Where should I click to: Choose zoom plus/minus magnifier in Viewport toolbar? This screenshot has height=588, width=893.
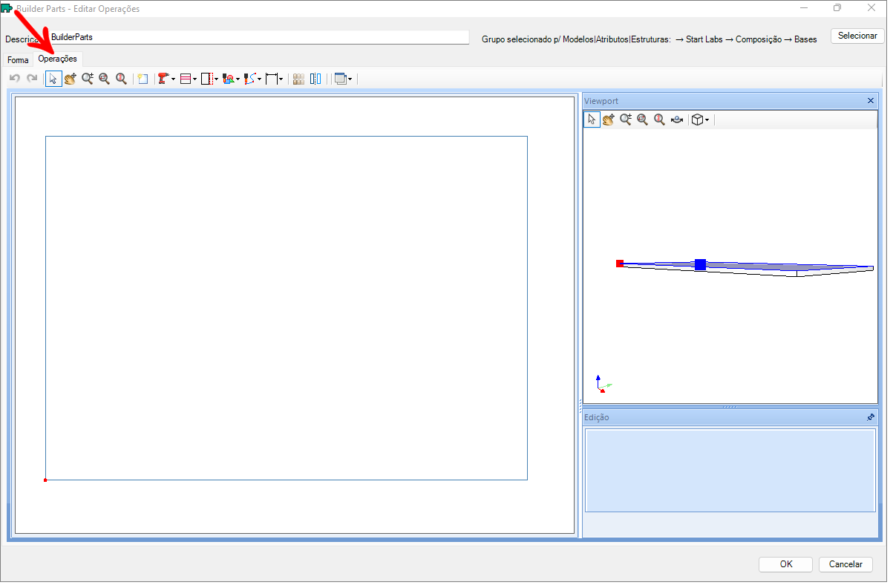pos(626,120)
